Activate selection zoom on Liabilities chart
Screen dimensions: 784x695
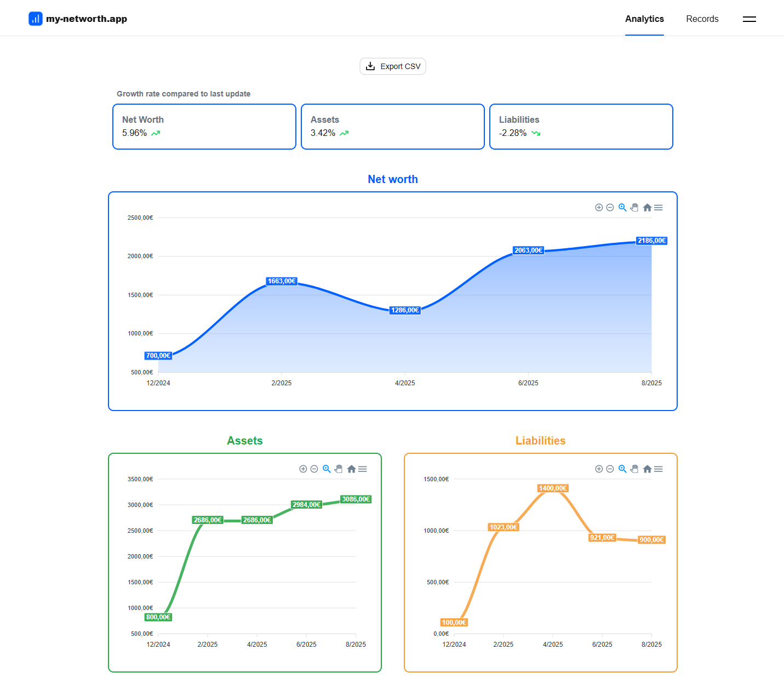(622, 469)
